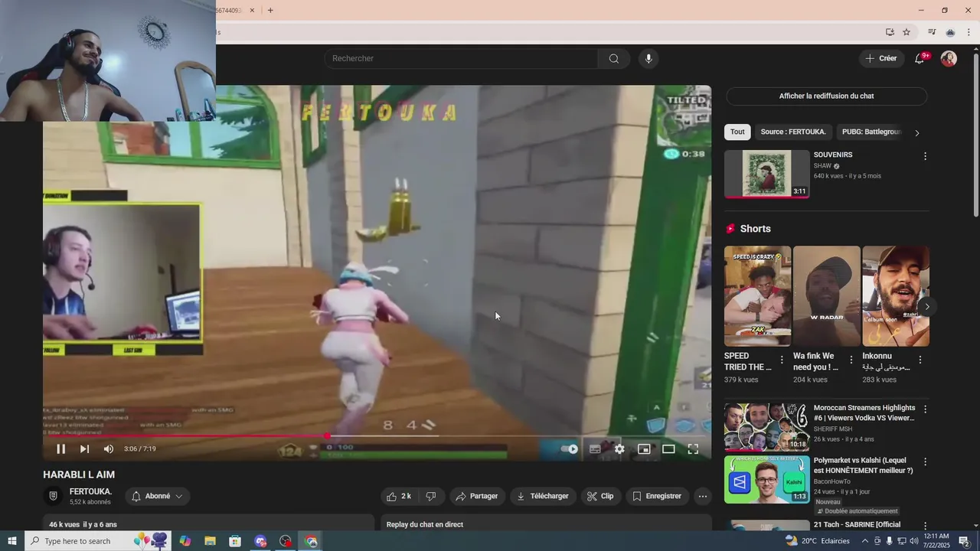This screenshot has height=551, width=980.
Task: Bookmark this page with the star
Action: [x=906, y=32]
